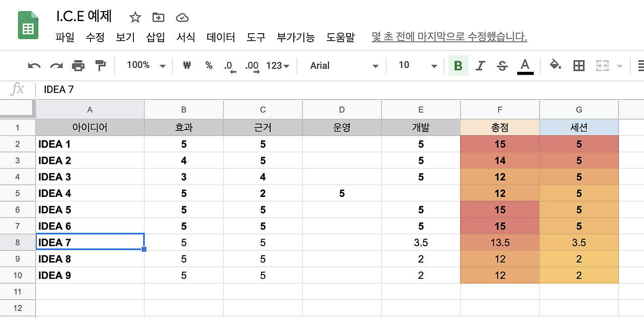
Task: Format selection as percent
Action: (209, 65)
